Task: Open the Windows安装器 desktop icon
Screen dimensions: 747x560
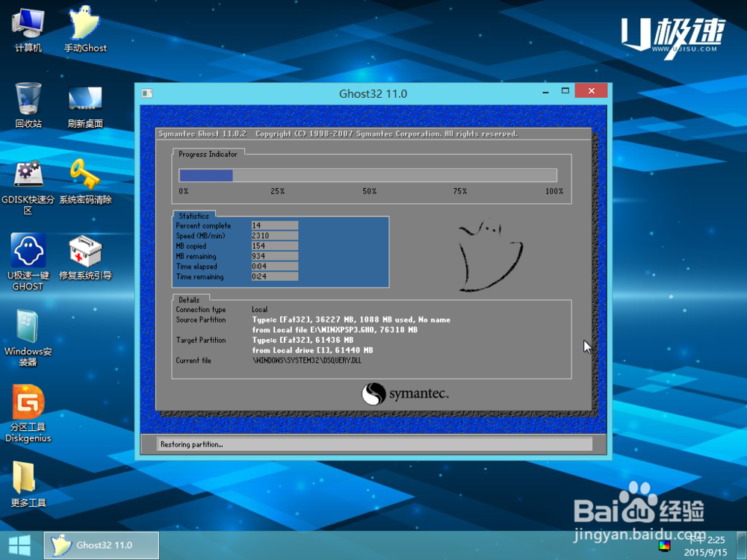Action: (28, 338)
